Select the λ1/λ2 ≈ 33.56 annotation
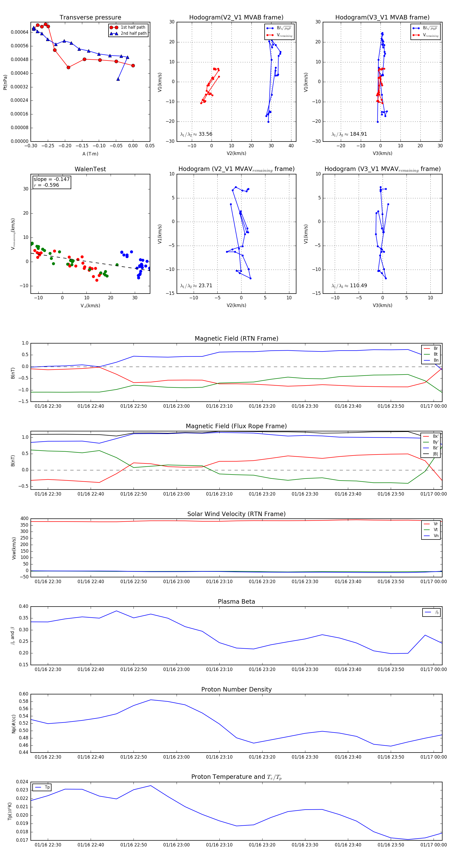The width and height of the screenshot is (473, 868). (x=196, y=134)
